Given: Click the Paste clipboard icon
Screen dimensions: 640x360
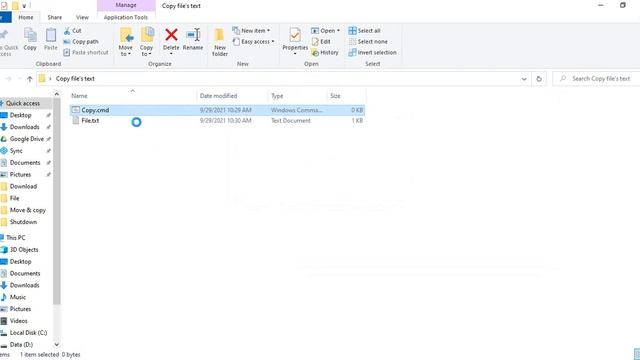Looking at the screenshot, I should (x=51, y=40).
